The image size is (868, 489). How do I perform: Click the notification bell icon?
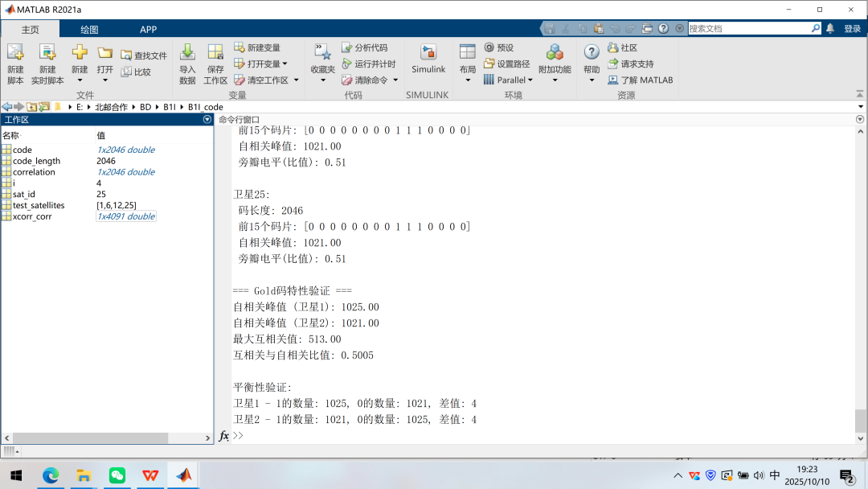830,28
